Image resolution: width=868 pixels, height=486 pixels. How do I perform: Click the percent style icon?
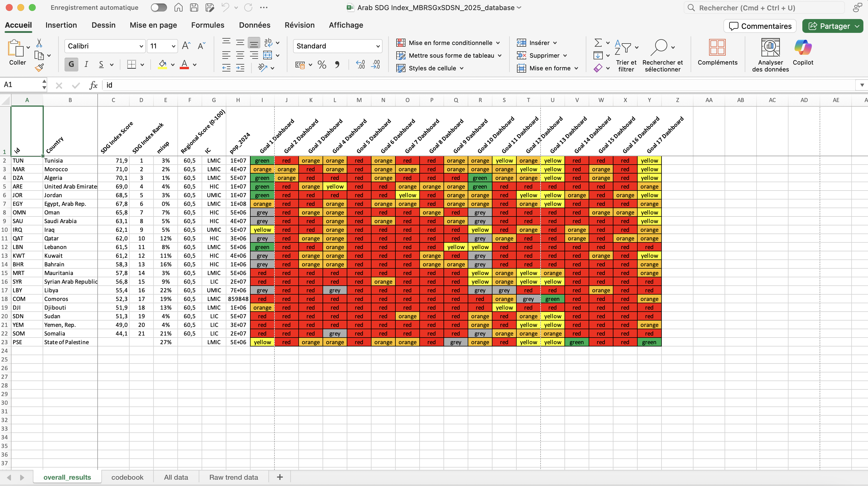click(x=322, y=65)
